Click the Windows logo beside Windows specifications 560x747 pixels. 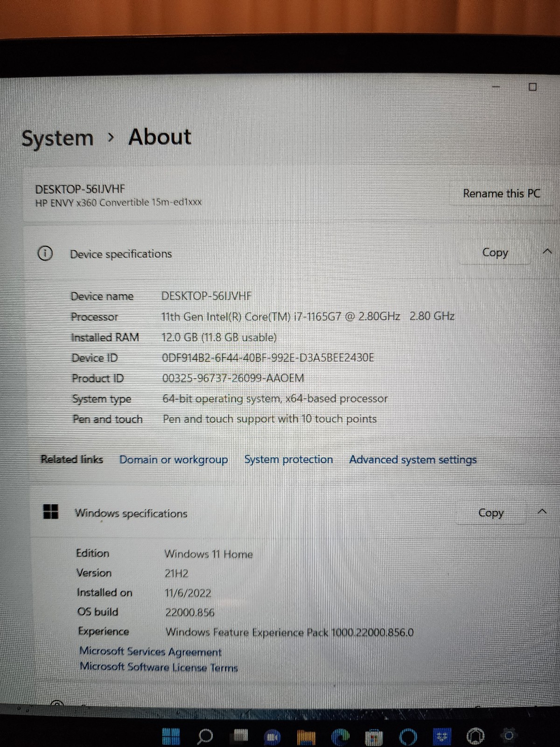[x=50, y=512]
